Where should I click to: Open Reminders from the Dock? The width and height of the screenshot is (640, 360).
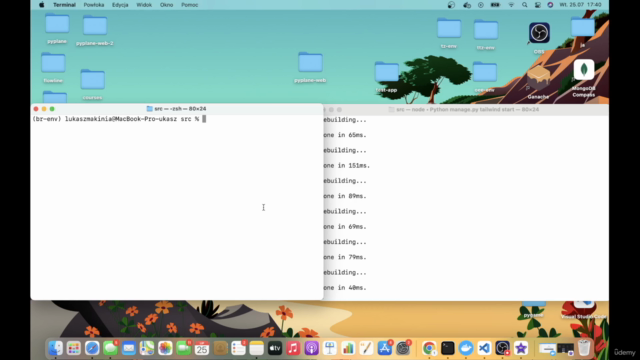pos(238,348)
